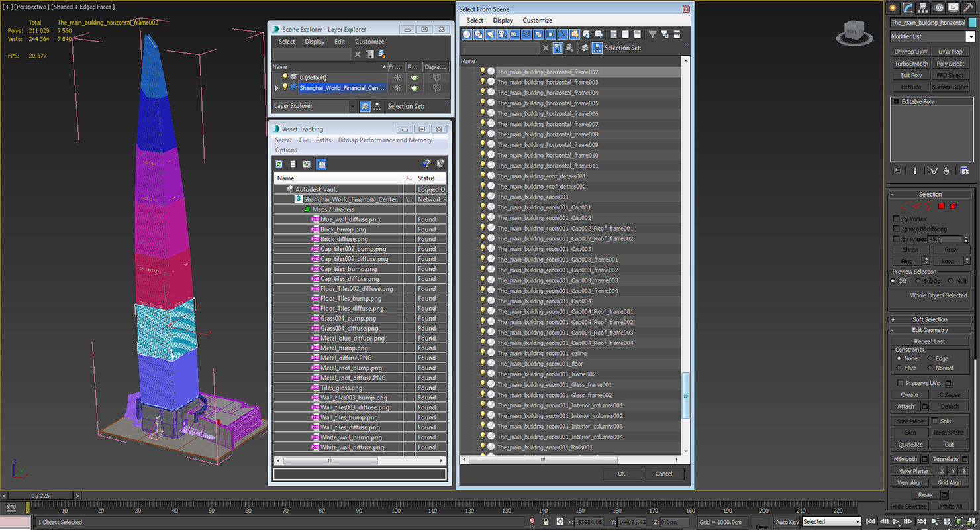Click Refresh icon in Asset Tracking toolbar
This screenshot has width=980, height=530.
click(x=279, y=164)
